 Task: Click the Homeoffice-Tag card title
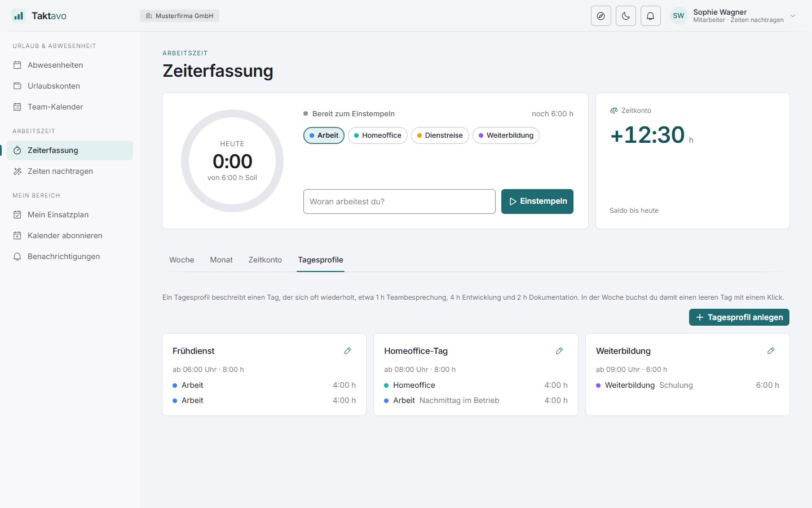pyautogui.click(x=416, y=351)
